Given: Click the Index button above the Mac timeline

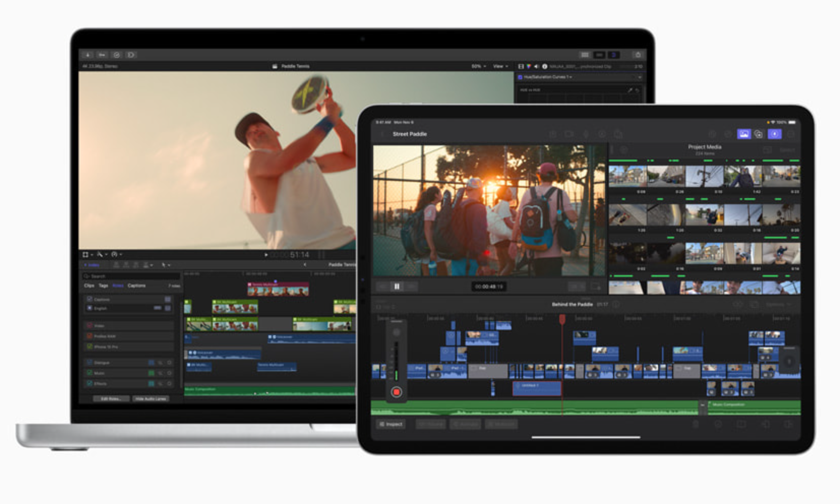Looking at the screenshot, I should [x=92, y=265].
